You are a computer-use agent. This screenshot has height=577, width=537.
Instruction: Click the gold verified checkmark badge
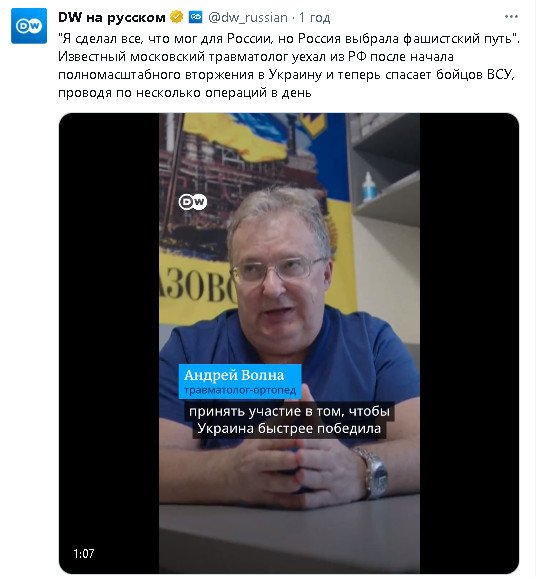pyautogui.click(x=176, y=17)
